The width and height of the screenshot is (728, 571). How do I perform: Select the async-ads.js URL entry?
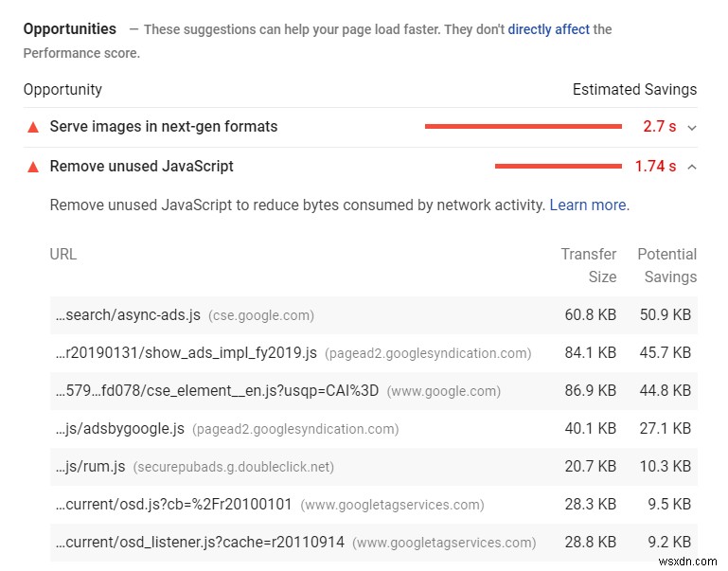coord(128,314)
